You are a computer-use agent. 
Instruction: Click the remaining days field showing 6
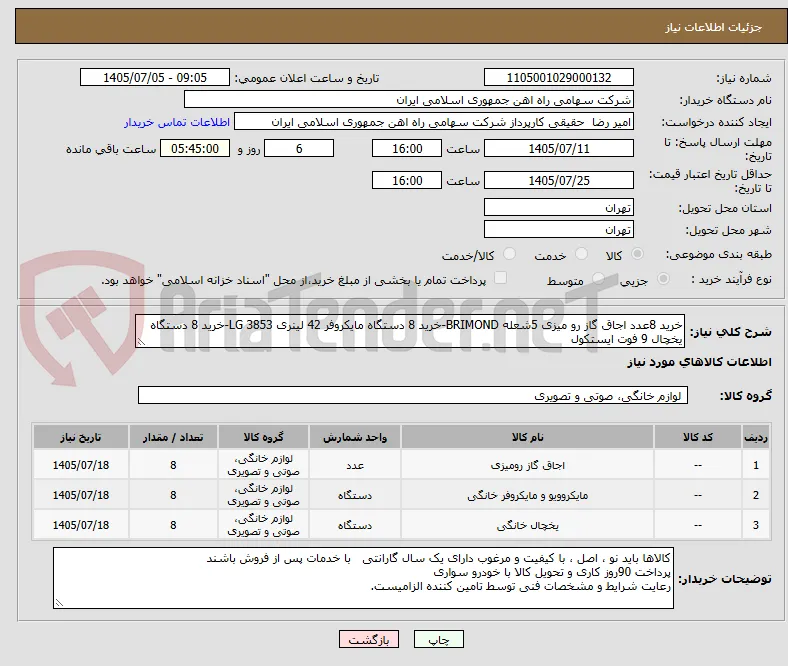point(299,149)
